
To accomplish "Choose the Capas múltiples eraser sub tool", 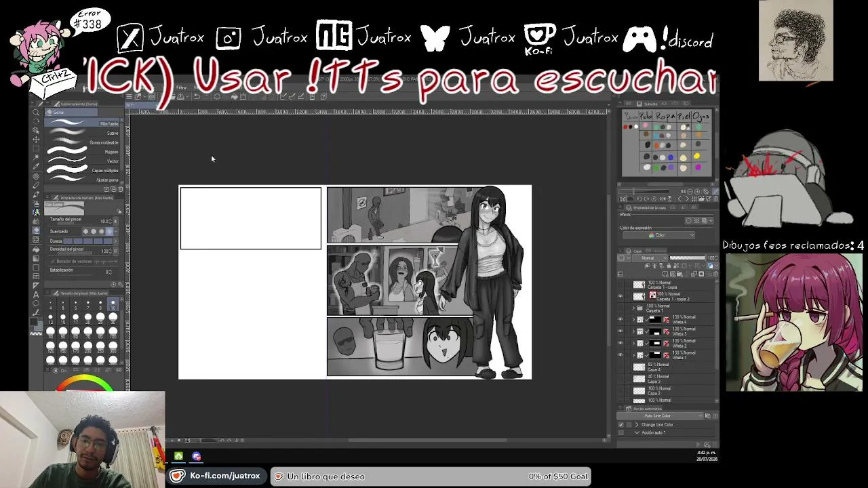I will pos(82,170).
